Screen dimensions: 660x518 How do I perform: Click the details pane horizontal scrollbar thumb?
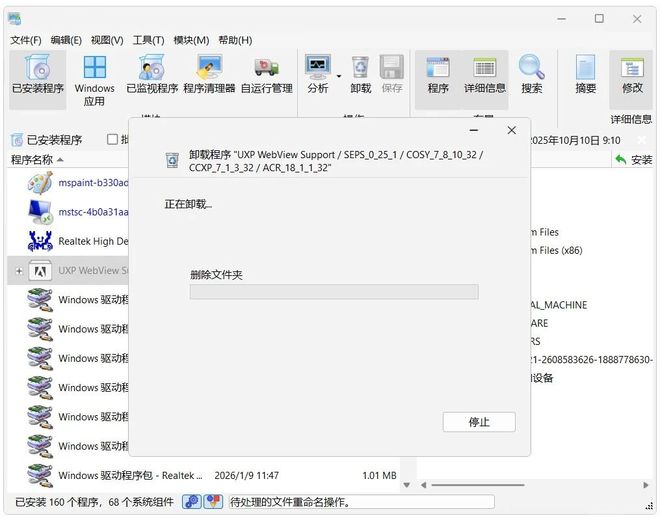(478, 485)
